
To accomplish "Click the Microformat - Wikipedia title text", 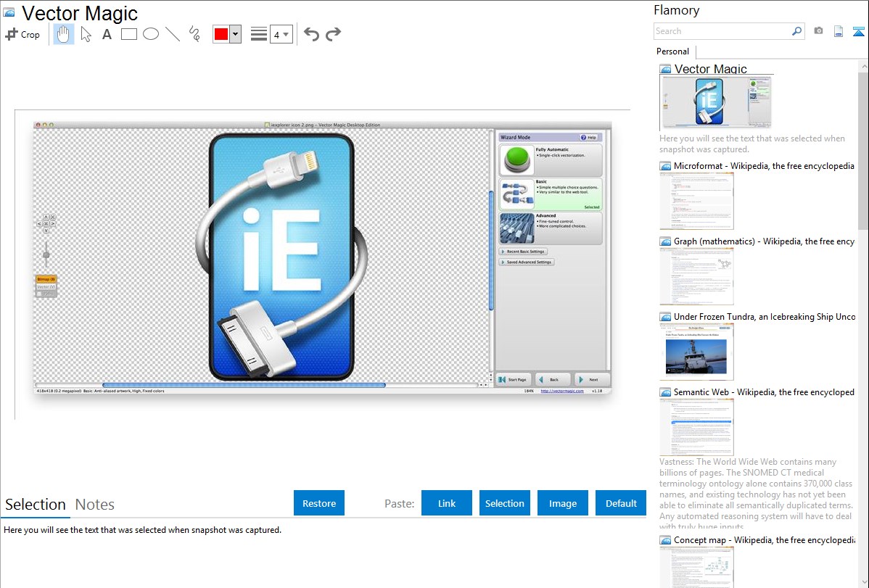I will pos(764,166).
